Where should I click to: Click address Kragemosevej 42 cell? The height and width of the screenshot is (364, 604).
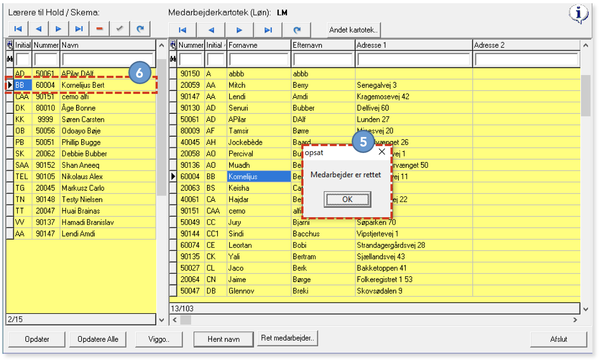click(414, 96)
